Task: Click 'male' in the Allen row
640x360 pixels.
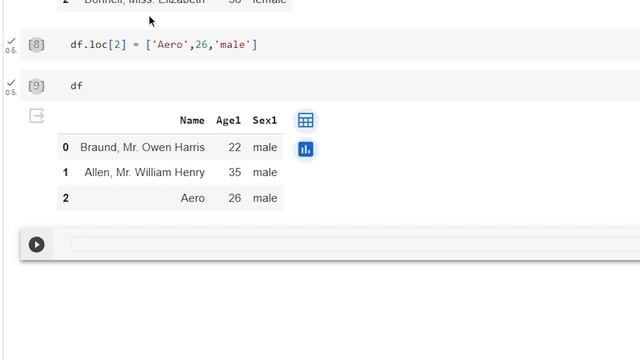Action: [x=265, y=172]
